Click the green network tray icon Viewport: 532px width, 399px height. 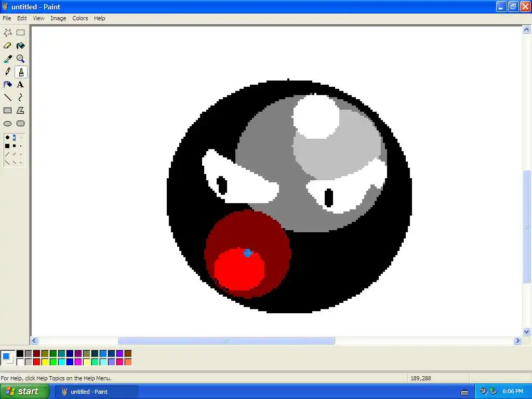494,391
